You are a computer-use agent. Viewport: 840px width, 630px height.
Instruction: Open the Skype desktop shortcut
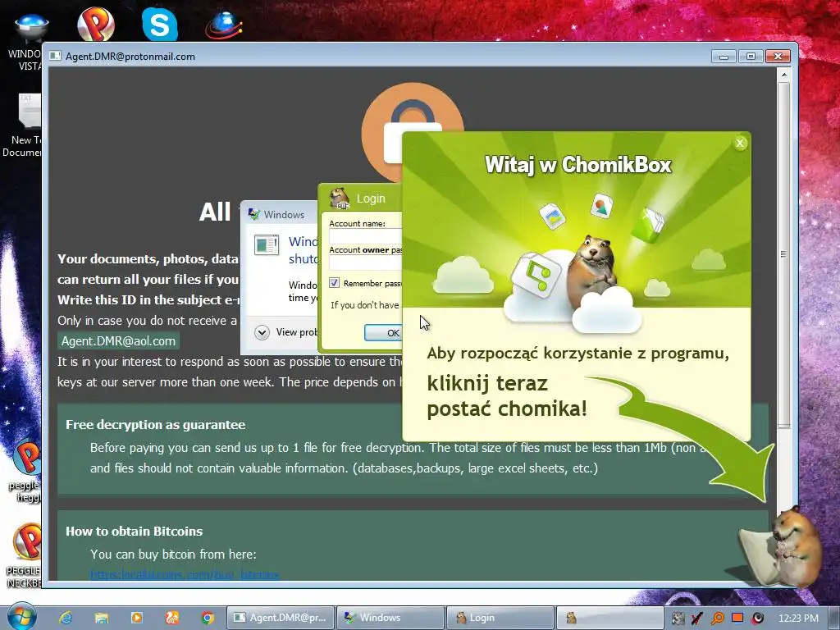(x=160, y=24)
